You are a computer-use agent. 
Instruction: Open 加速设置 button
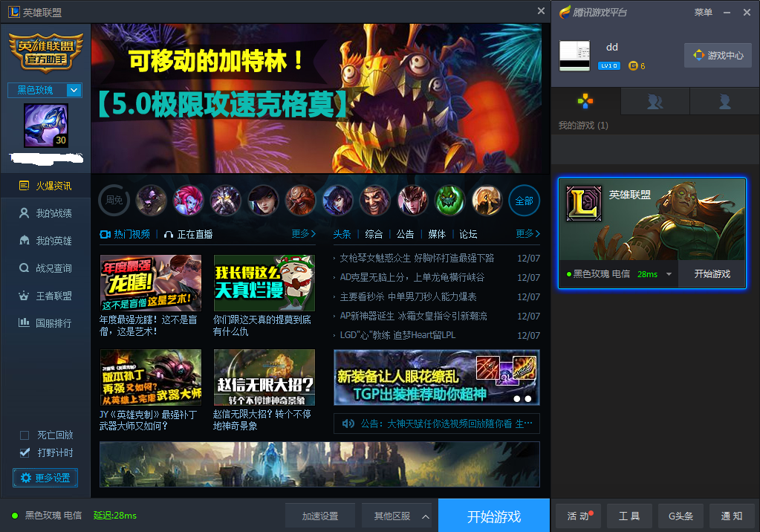point(320,516)
